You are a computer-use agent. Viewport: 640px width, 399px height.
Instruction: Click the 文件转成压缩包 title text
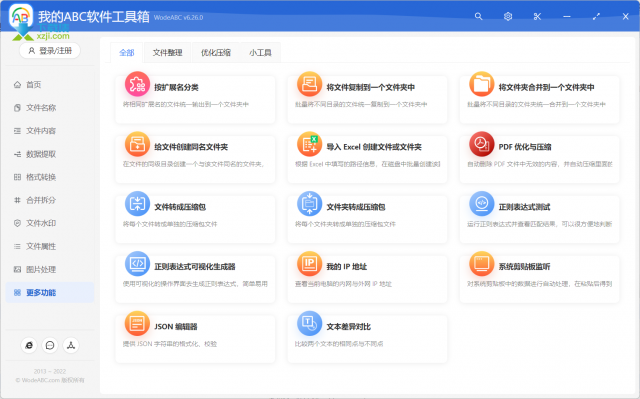tap(180, 207)
